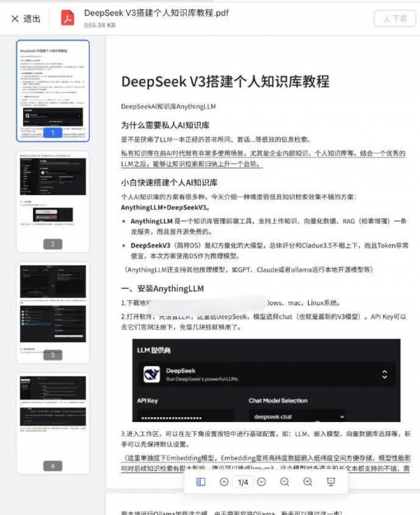Image resolution: width=420 pixels, height=515 pixels.
Task: Select page 3 thumbnail
Action: tap(53, 313)
